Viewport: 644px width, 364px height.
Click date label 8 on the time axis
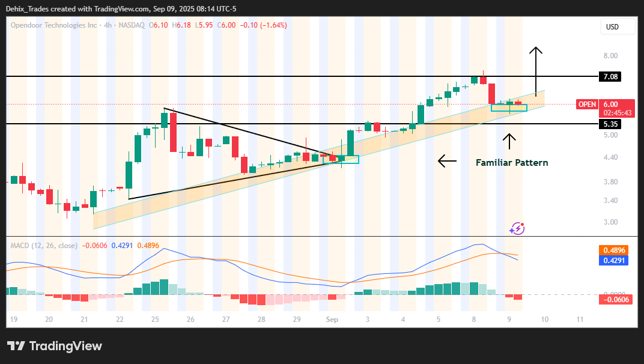tap(473, 319)
